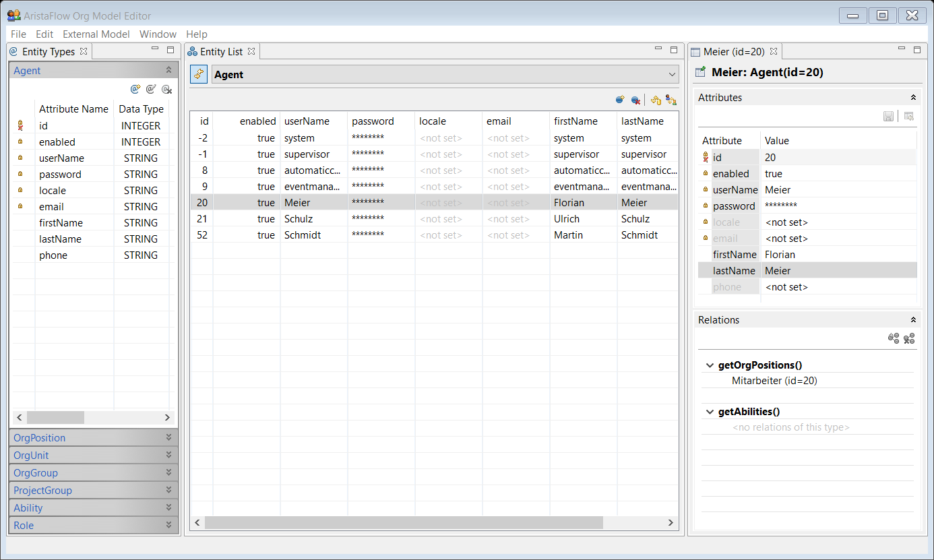This screenshot has height=560, width=934.
Task: Minimize the Entity Types panel
Action: click(155, 49)
